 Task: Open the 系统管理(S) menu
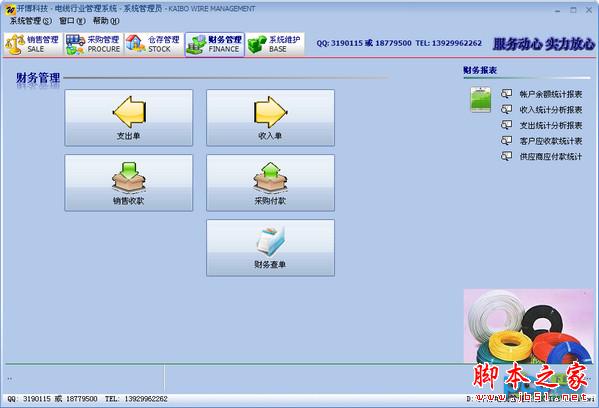(31, 21)
